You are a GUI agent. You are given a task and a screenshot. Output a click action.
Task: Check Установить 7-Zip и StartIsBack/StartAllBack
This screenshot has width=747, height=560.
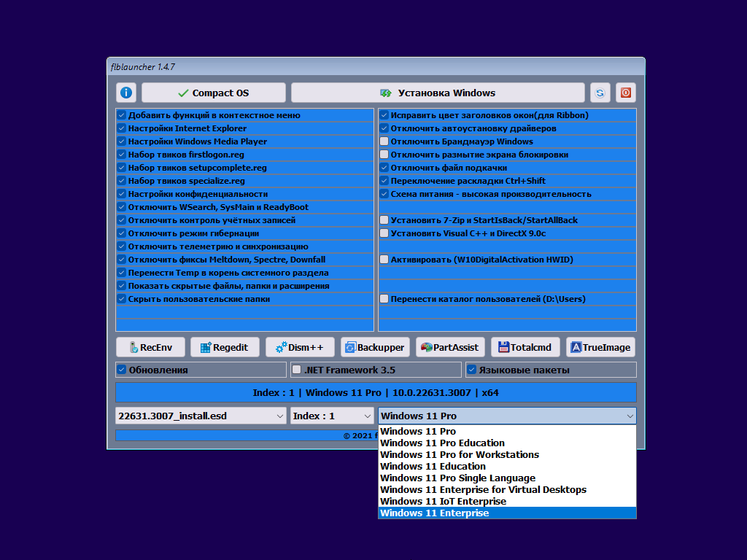pos(384,219)
